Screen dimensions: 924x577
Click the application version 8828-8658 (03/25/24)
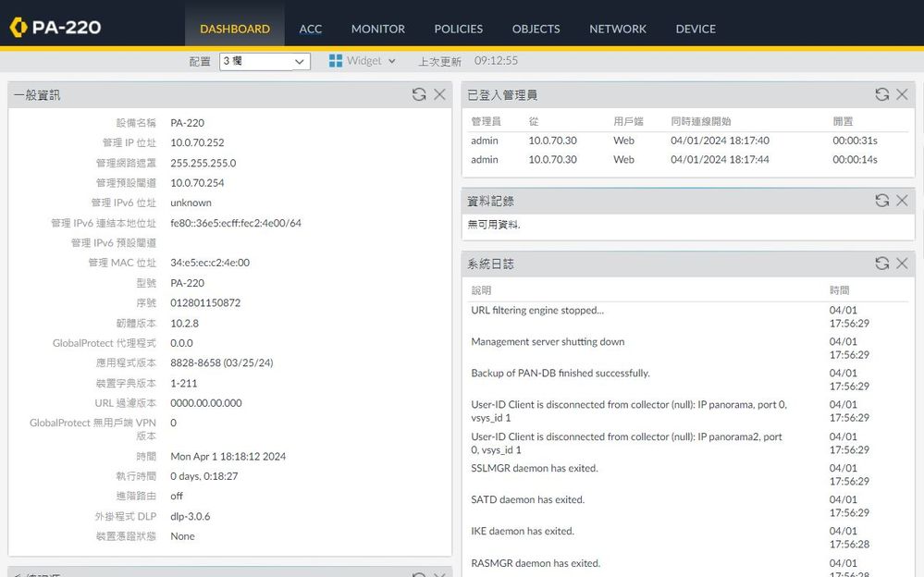tap(222, 362)
